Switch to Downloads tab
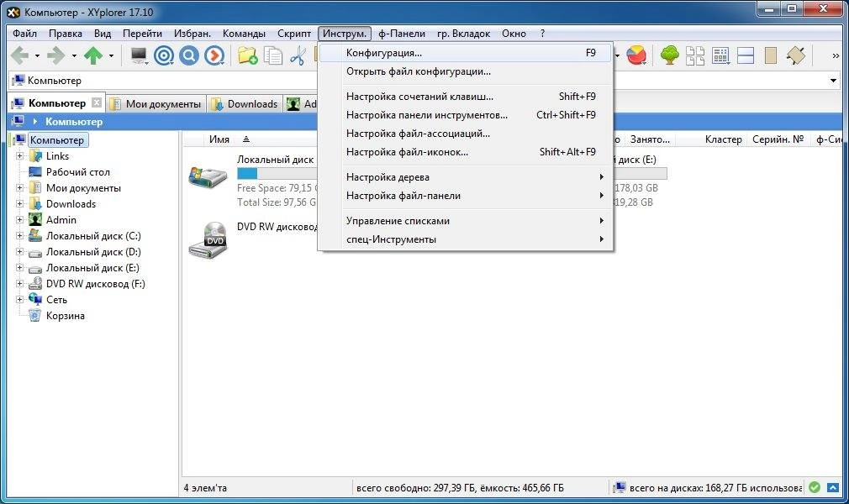The image size is (849, 504). [x=245, y=104]
